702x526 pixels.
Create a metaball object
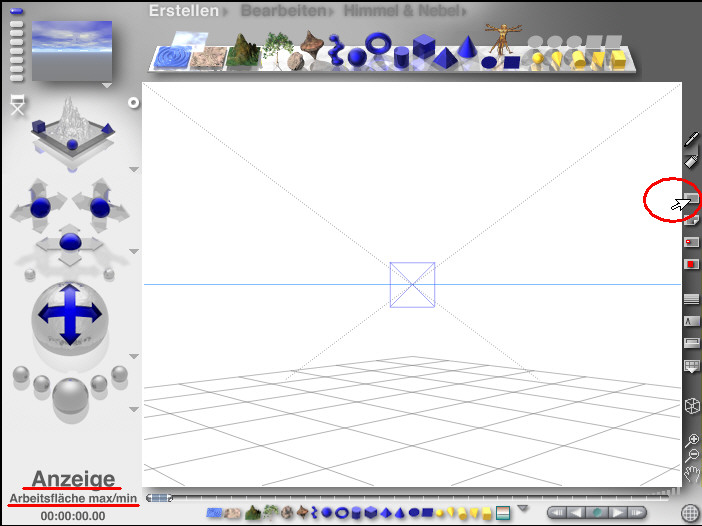335,50
